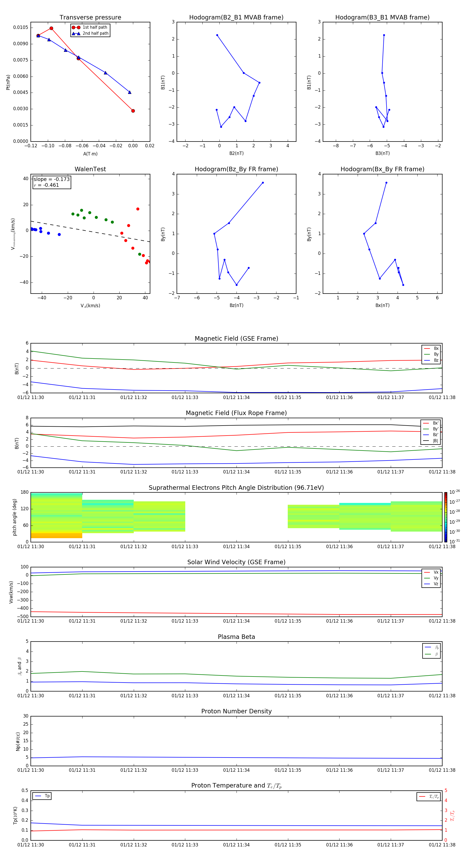Image resolution: width=473 pixels, height=868 pixels.
Task: Click the 'Magnetic Field (GSE Frame)' title
Action: pyautogui.click(x=236, y=339)
